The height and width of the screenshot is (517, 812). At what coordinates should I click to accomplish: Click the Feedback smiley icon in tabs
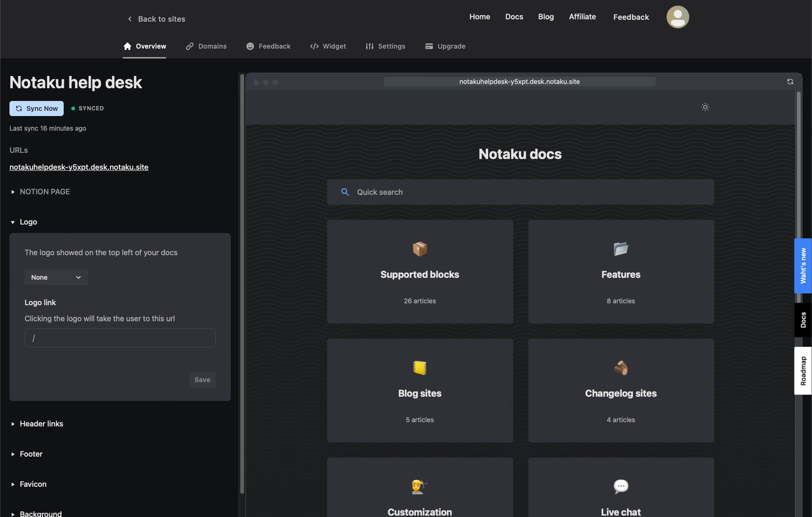(x=250, y=46)
